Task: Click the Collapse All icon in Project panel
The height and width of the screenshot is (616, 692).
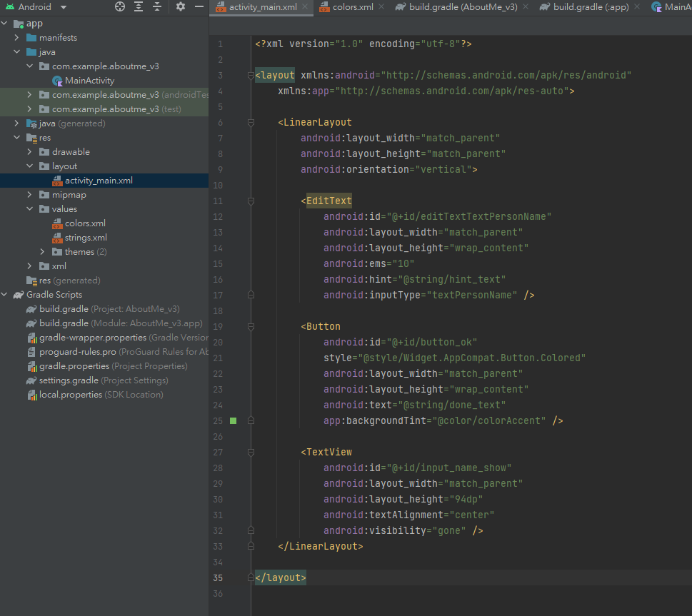Action: [x=157, y=6]
